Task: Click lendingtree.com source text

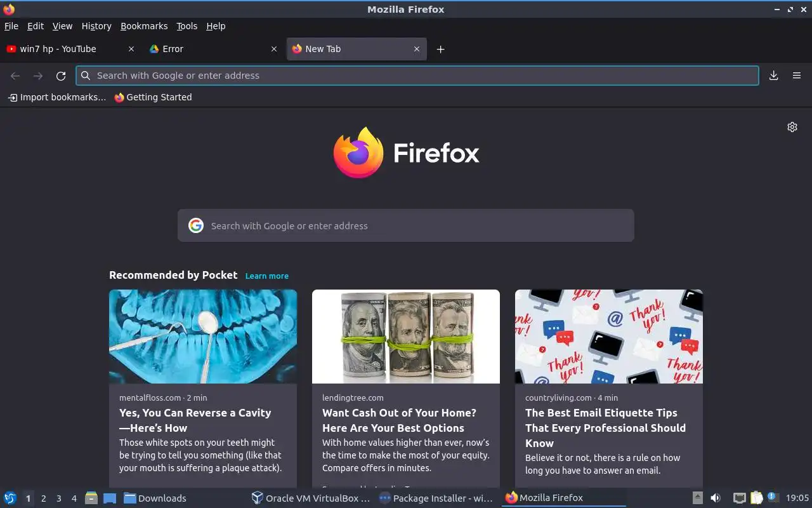Action: point(353,398)
